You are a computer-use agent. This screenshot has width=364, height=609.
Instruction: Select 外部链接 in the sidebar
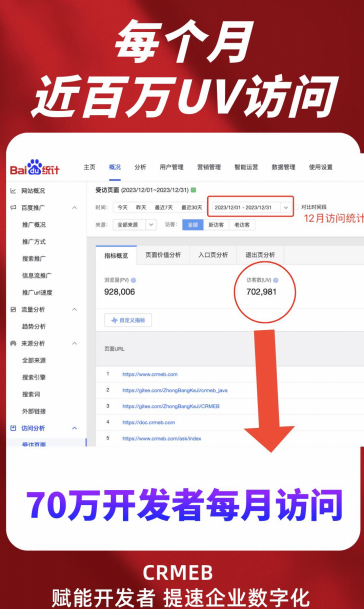[34, 411]
